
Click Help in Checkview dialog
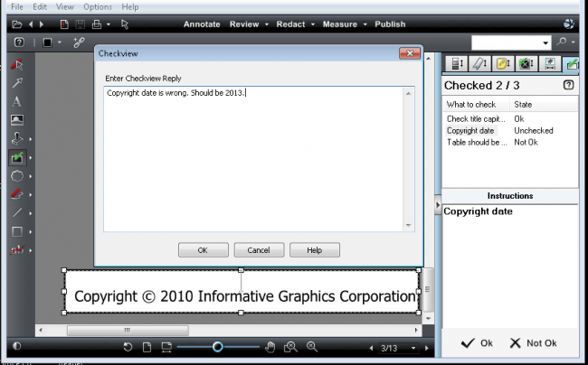click(x=315, y=250)
